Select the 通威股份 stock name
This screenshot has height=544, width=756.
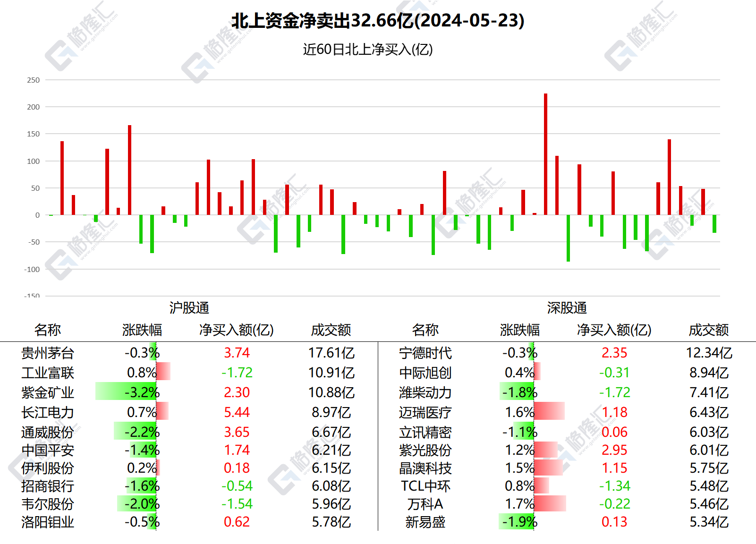[48, 432]
